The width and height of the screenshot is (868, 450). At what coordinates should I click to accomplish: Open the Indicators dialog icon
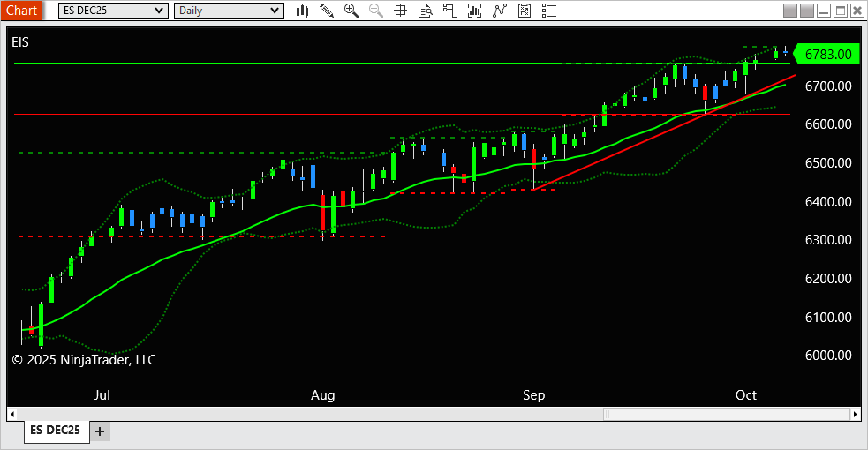pyautogui.click(x=499, y=11)
